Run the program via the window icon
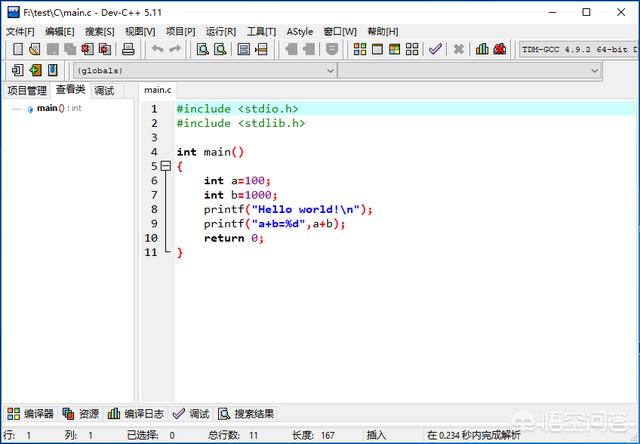Image resolution: width=640 pixels, height=444 pixels. [377, 49]
